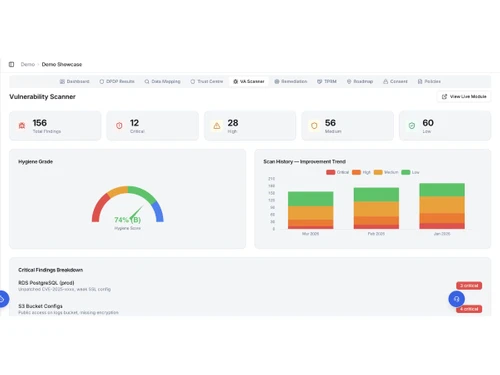Toggle the sidebar panel icon
Image resolution: width=500 pixels, height=375 pixels.
tap(11, 64)
